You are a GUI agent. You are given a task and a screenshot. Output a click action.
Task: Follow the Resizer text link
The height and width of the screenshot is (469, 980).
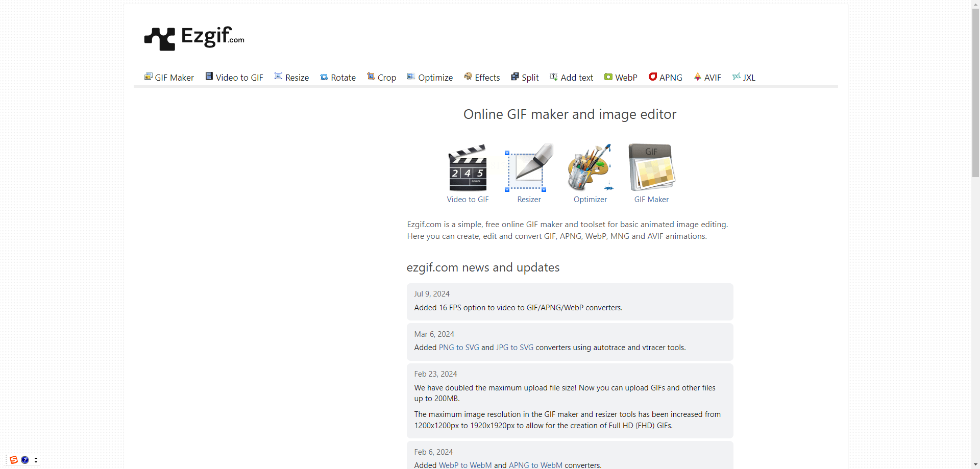(529, 200)
